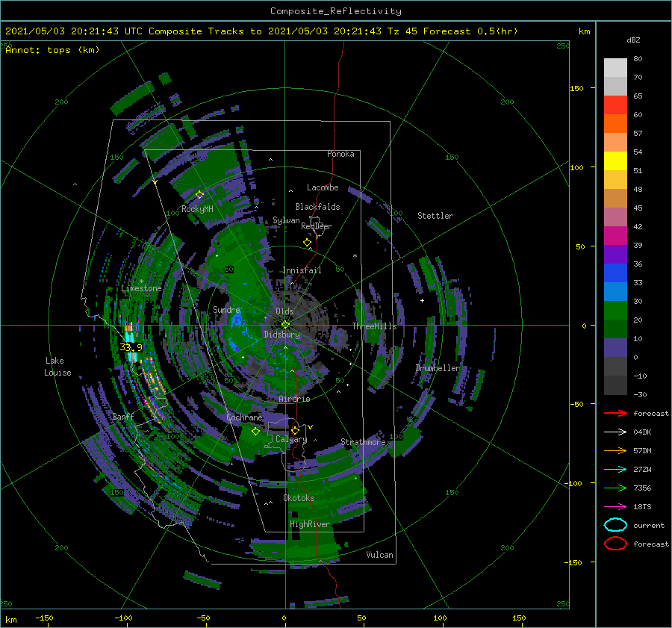Click the cyan 27ZW arrow legend icon
672x628 pixels.
[615, 470]
